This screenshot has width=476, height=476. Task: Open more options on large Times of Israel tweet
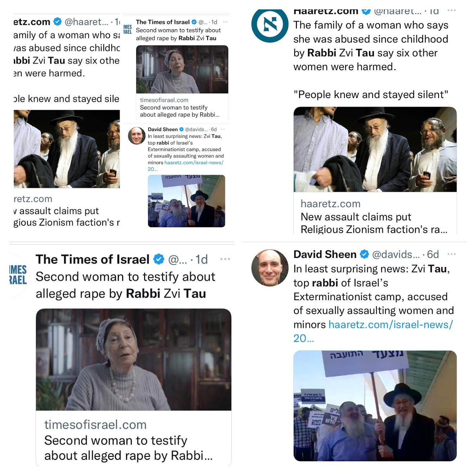pos(225,259)
